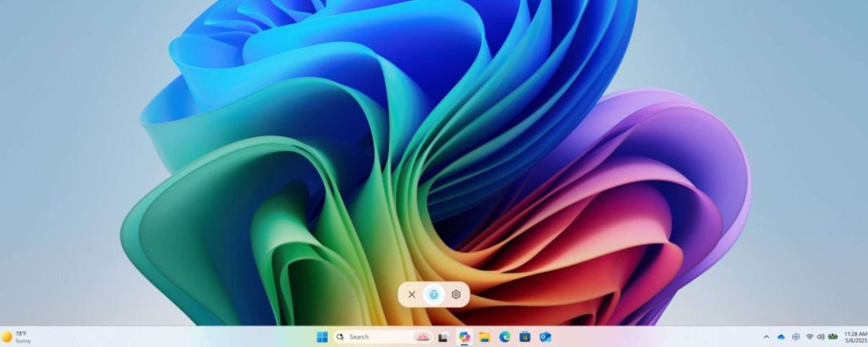
Task: Launch Microsoft Edge browser
Action: tap(505, 337)
